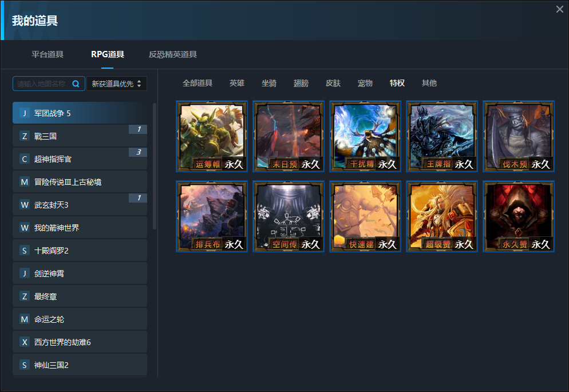The width and height of the screenshot is (569, 392).
Task: Click the map list scrollbar
Action: (155, 166)
